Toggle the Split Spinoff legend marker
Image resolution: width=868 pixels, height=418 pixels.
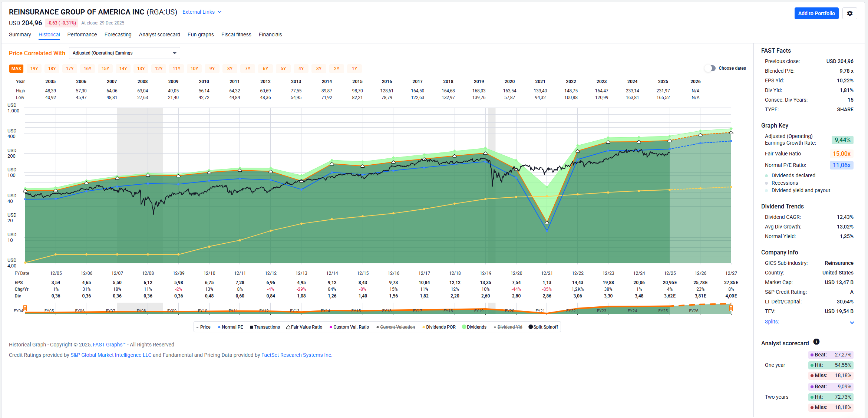point(531,327)
